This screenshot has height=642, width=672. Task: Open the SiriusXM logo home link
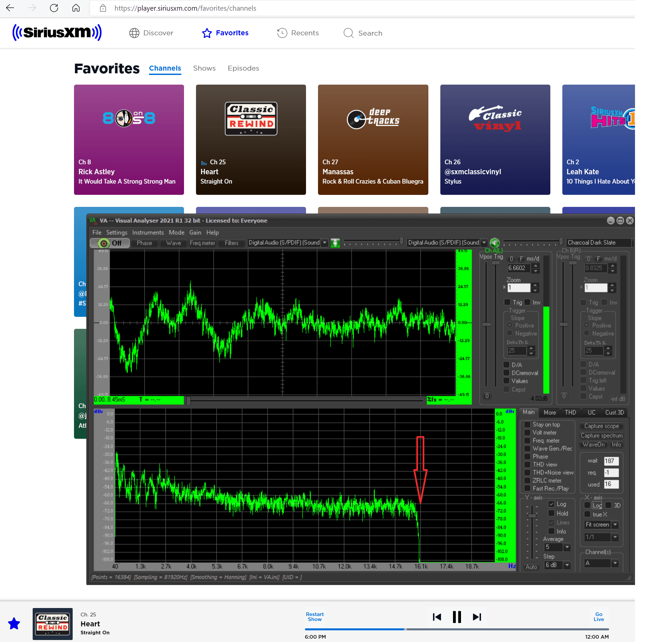click(57, 33)
